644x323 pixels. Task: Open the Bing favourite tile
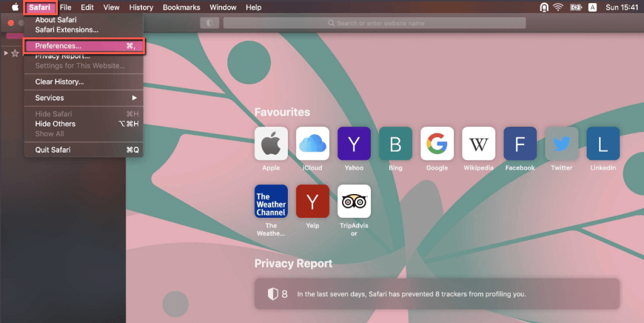(395, 143)
